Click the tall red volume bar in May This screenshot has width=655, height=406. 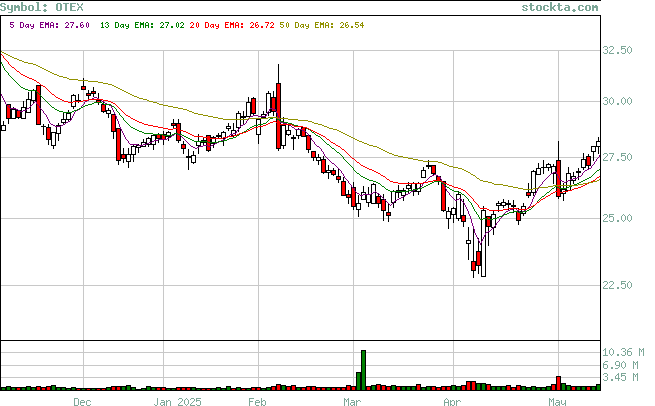(559, 383)
